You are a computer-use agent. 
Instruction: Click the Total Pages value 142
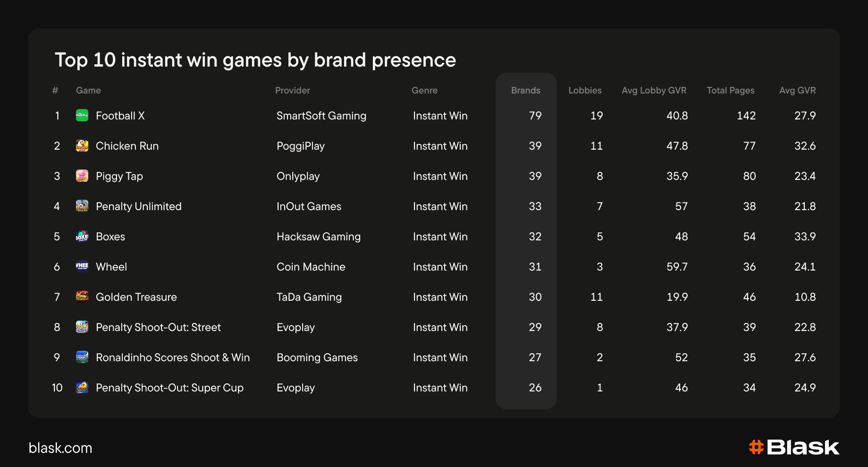pos(746,116)
